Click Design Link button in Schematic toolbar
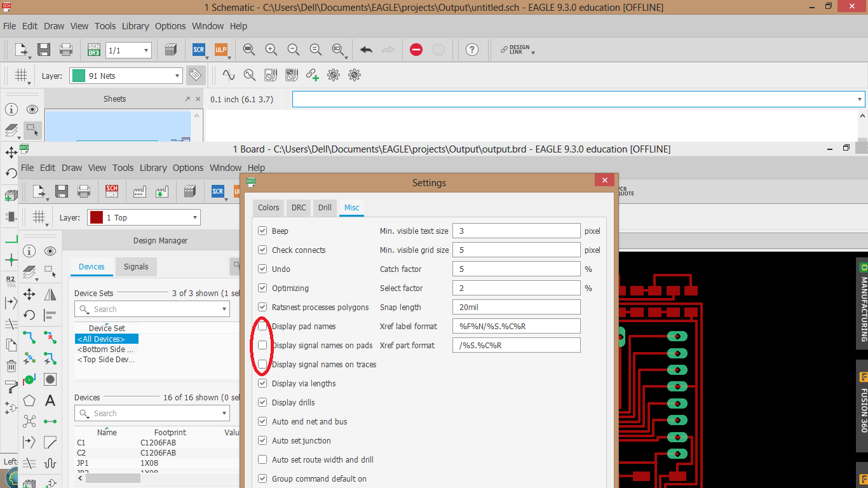 click(517, 50)
